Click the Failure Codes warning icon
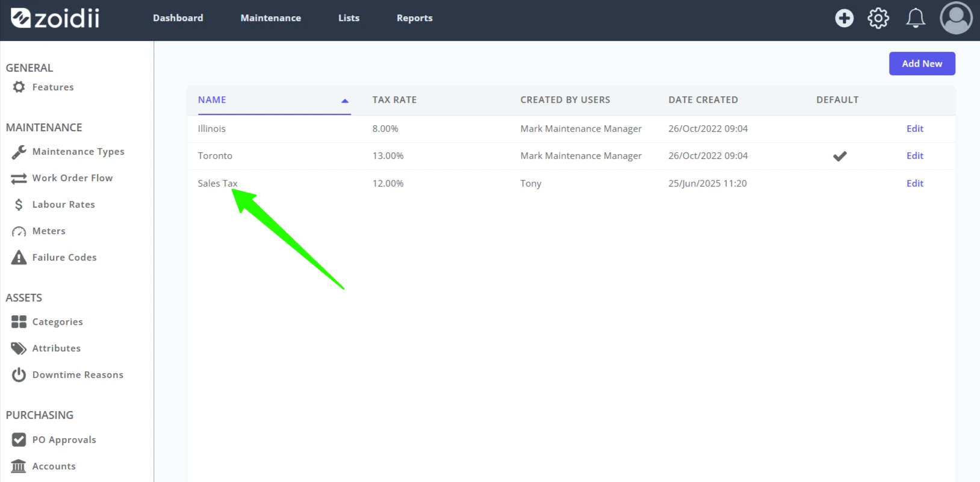The image size is (980, 482). pos(19,258)
